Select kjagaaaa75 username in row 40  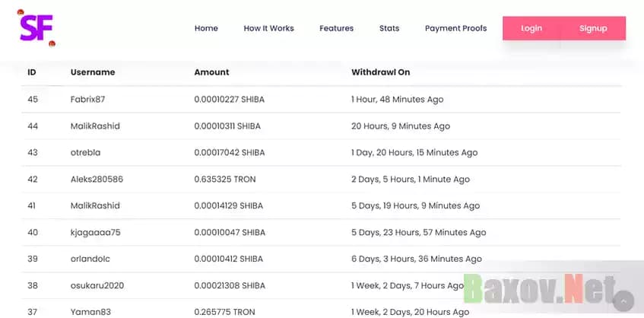[x=95, y=233]
